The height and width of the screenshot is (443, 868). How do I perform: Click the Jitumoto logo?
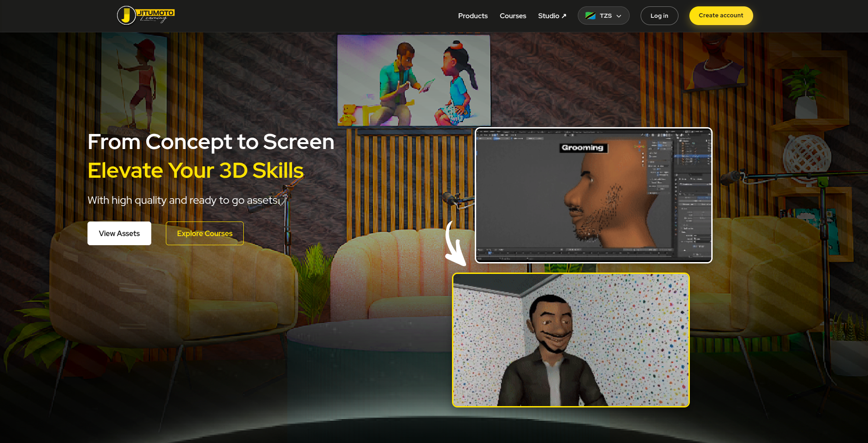tap(145, 15)
